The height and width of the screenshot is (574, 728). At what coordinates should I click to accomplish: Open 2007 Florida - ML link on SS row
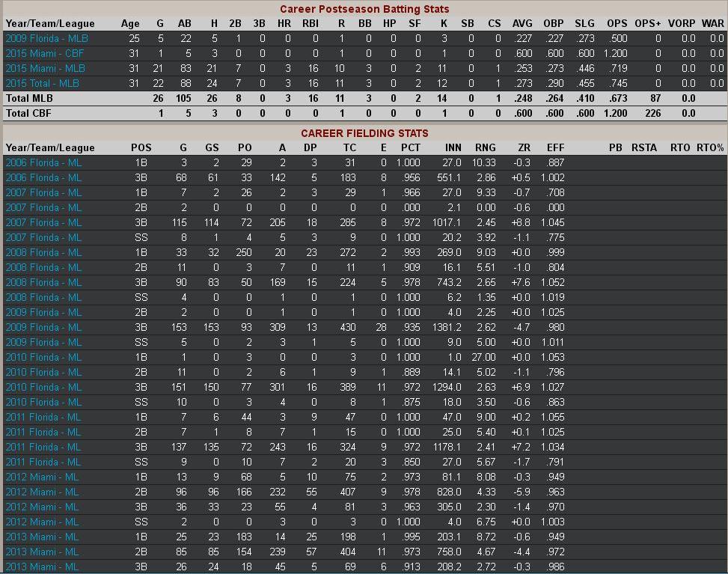point(43,237)
